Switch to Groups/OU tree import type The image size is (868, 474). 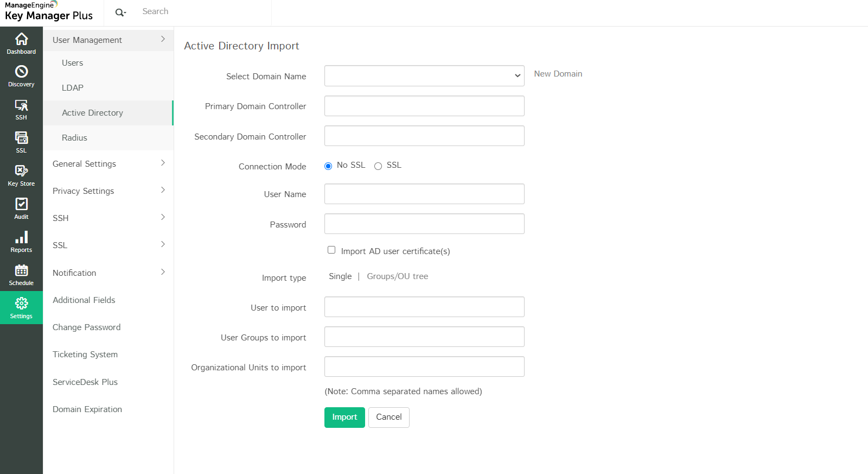397,276
